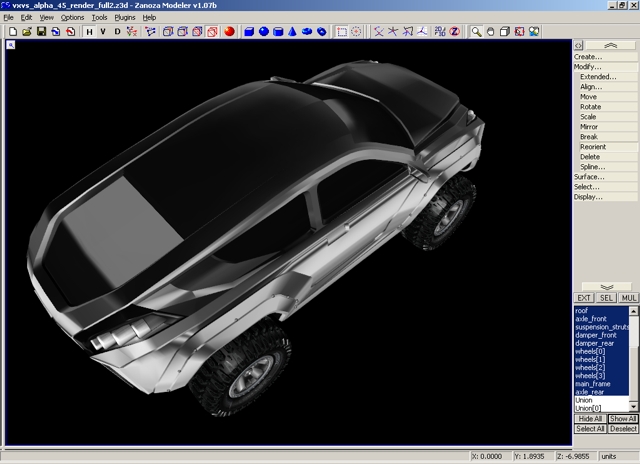Toggle the V axis lock button
The image size is (640, 464).
tap(103, 32)
